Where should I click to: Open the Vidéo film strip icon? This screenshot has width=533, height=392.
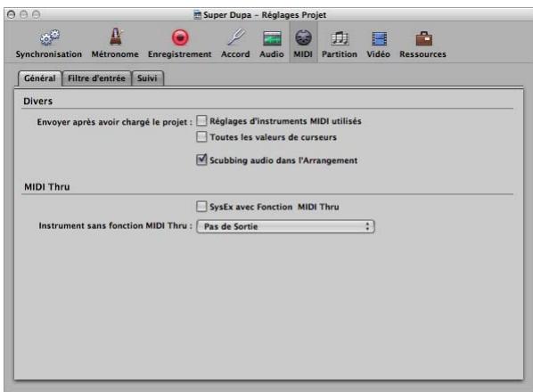click(x=379, y=38)
